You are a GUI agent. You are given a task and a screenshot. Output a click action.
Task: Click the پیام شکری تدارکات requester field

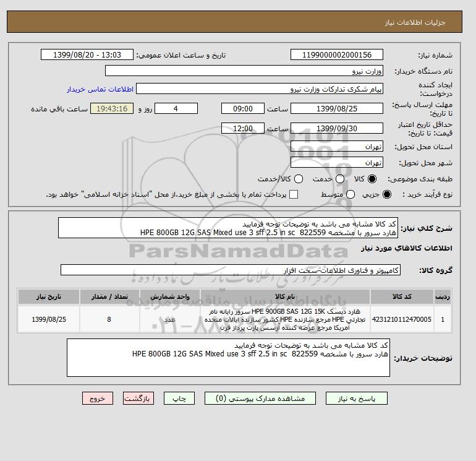pos(260,88)
